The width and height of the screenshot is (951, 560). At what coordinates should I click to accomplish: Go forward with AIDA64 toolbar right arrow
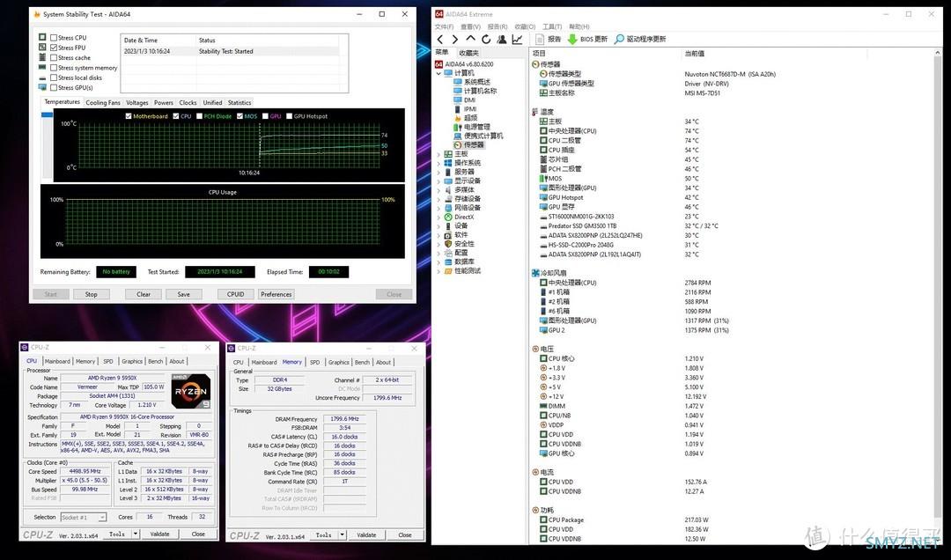[x=455, y=40]
